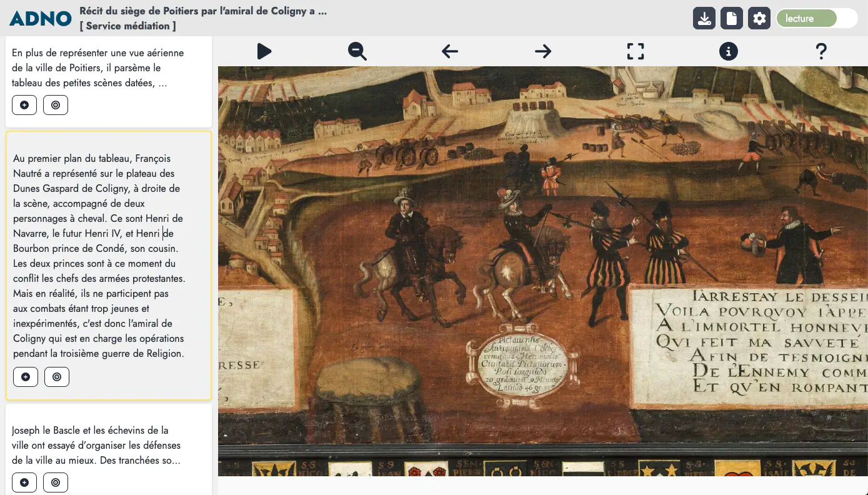868x495 pixels.
Task: Click the ADNO logo
Action: click(41, 19)
